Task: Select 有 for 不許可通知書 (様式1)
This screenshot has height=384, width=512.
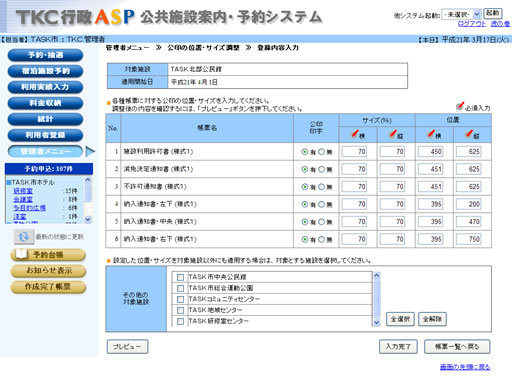Action: tap(305, 187)
